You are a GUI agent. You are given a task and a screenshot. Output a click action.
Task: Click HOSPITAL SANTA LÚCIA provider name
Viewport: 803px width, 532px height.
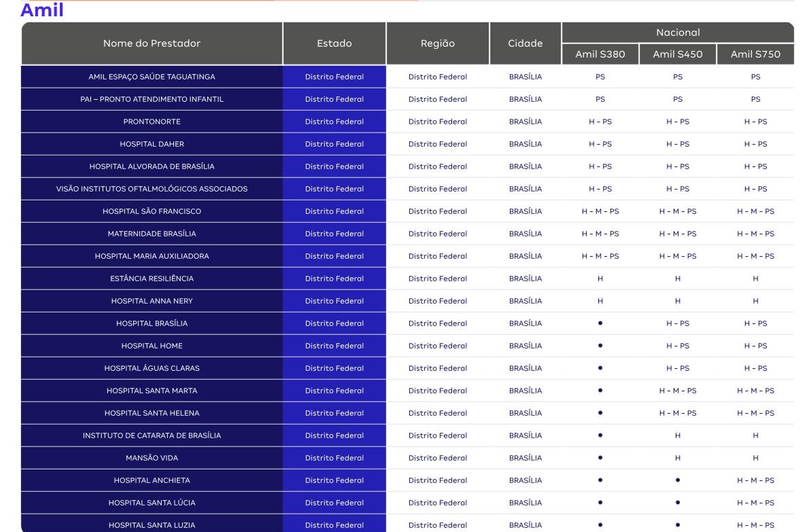[152, 503]
